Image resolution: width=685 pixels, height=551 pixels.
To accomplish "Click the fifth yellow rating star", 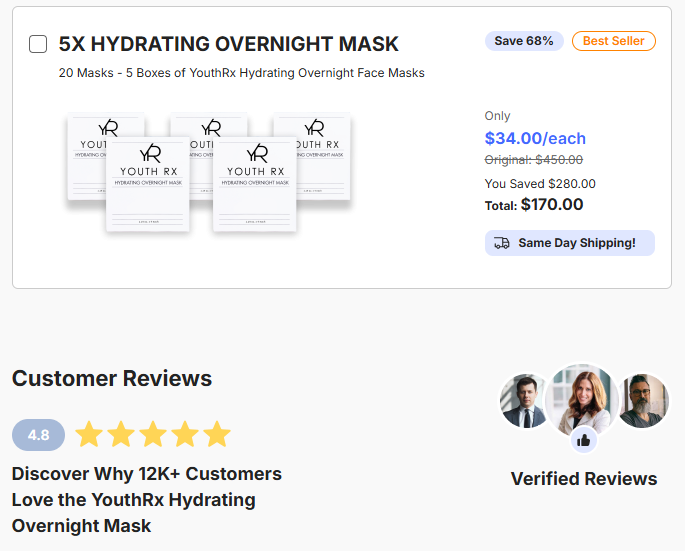I will 217,434.
